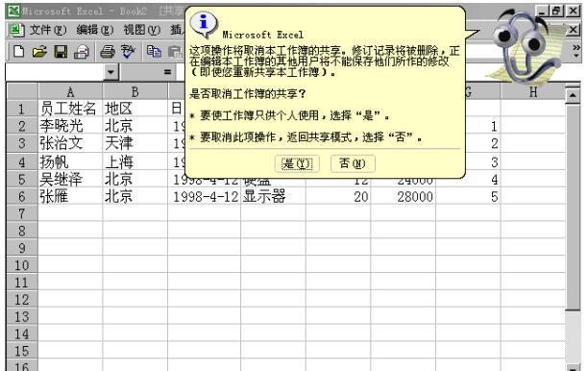Select row 15 header
Viewport: 588px width, 371px height.
(x=22, y=351)
